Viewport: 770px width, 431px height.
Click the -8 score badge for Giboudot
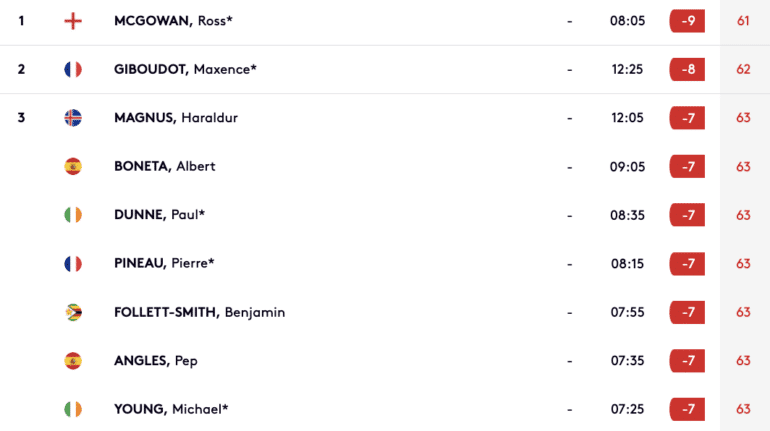(687, 69)
